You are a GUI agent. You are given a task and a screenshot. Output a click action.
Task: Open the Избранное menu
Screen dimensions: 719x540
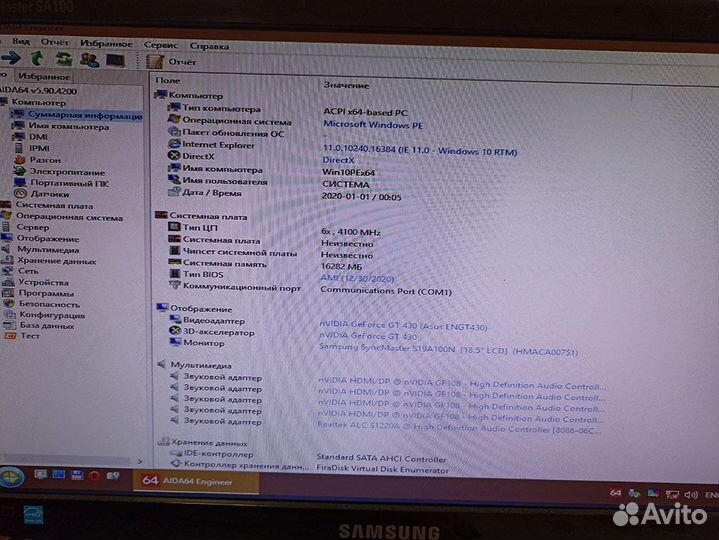(x=106, y=44)
